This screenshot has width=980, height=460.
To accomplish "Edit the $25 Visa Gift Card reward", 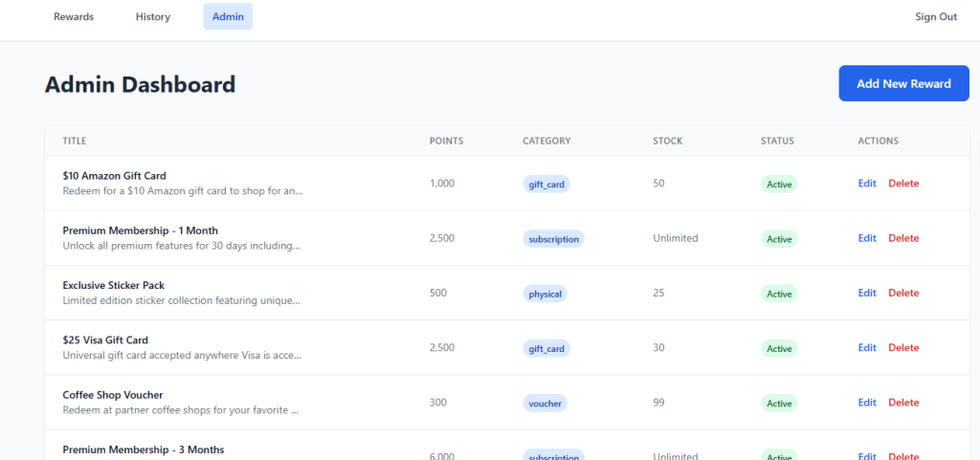I will click(867, 348).
